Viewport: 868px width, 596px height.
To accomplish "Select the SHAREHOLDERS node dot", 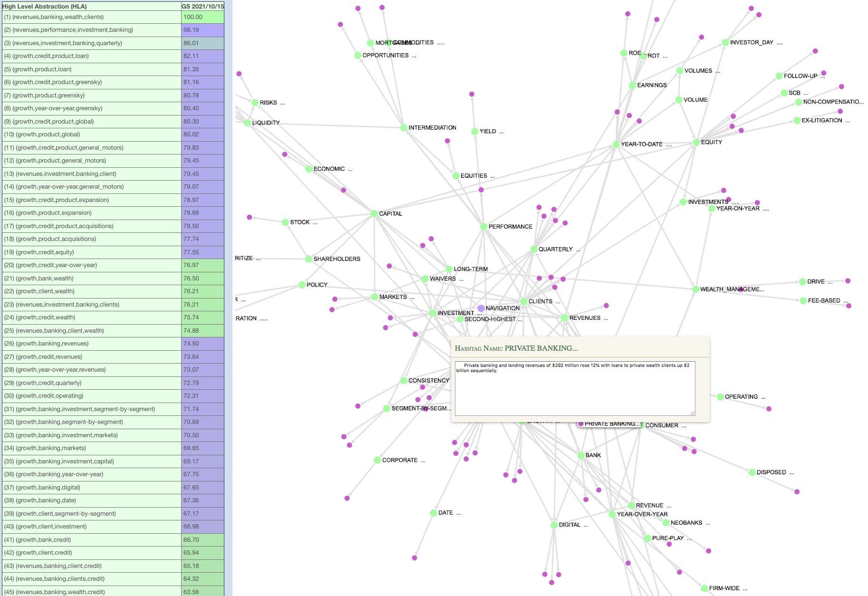I will 309,259.
